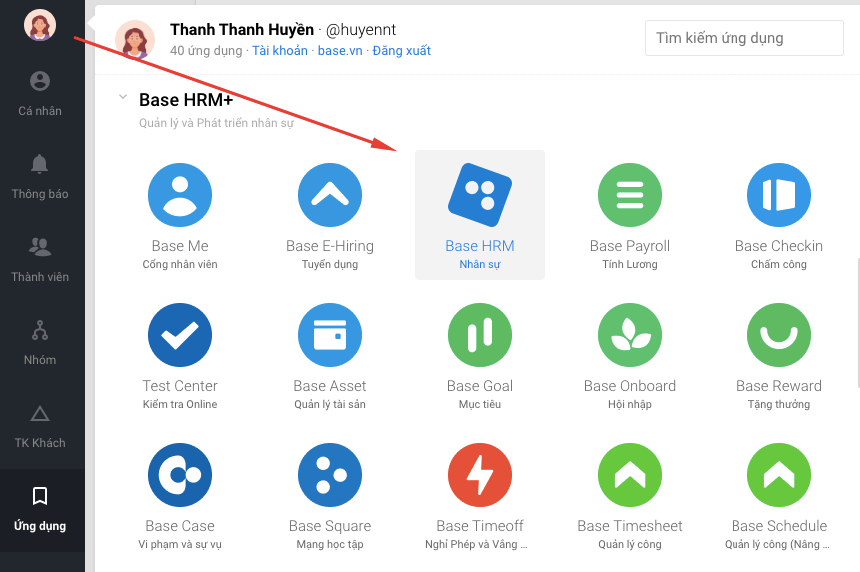Click the Base HRM+ section heading
This screenshot has height=572, width=860.
pyautogui.click(x=186, y=100)
